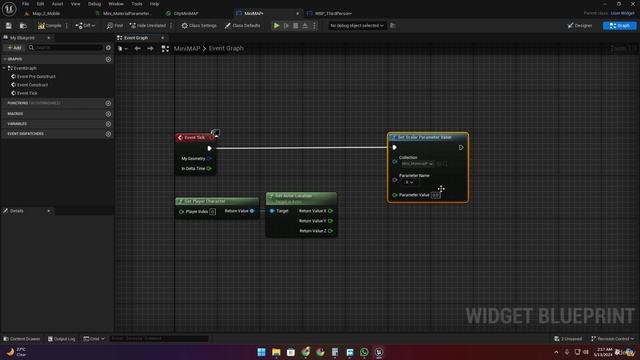
Task: Open the Window menu
Action: coord(116,4)
